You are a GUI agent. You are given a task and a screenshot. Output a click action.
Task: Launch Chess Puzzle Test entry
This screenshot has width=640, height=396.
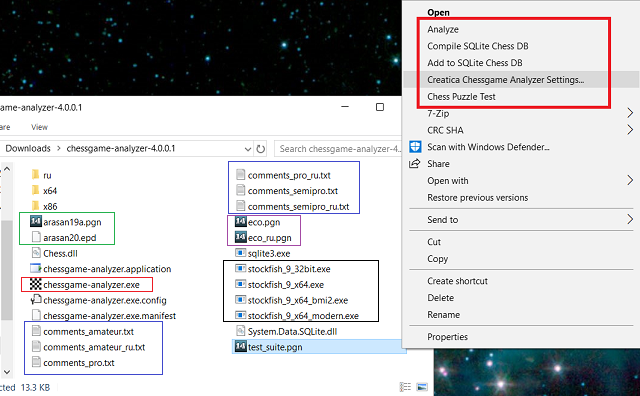(461, 97)
